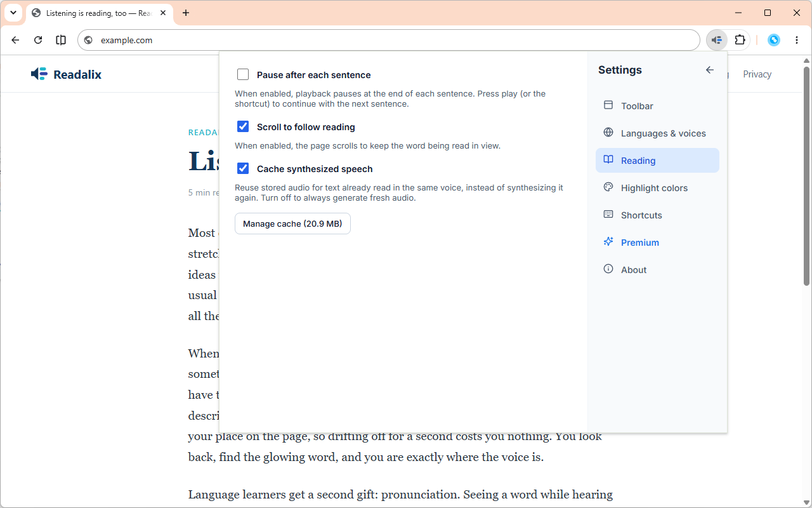This screenshot has height=508, width=812.
Task: Enable Pause after each sentence
Action: coord(243,75)
